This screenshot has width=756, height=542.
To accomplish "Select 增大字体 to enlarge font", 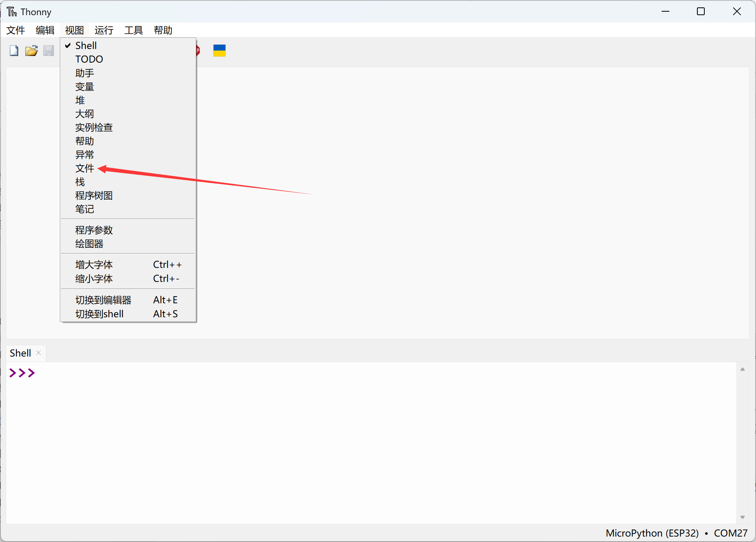I will [x=94, y=264].
